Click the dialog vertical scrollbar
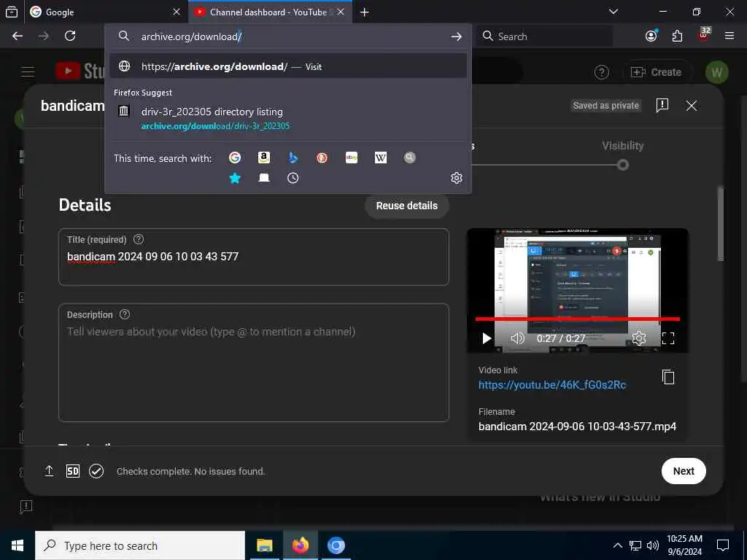This screenshot has height=560, width=747. [x=721, y=224]
